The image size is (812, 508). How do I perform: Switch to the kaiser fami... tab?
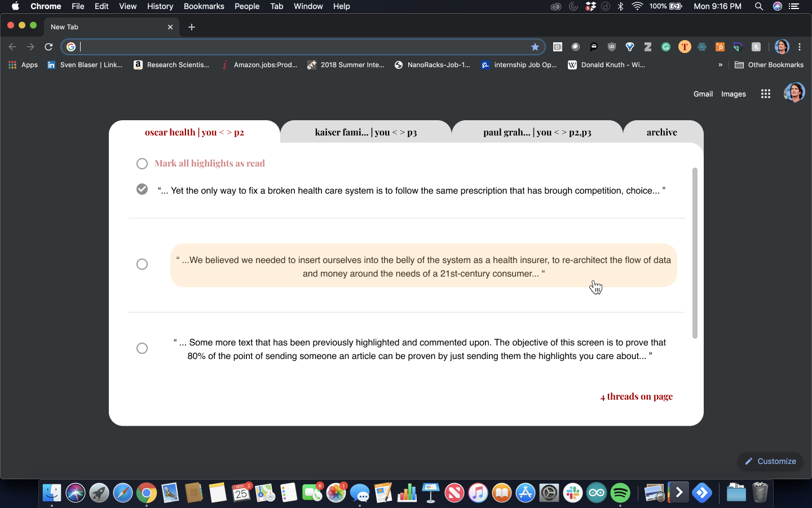[366, 132]
